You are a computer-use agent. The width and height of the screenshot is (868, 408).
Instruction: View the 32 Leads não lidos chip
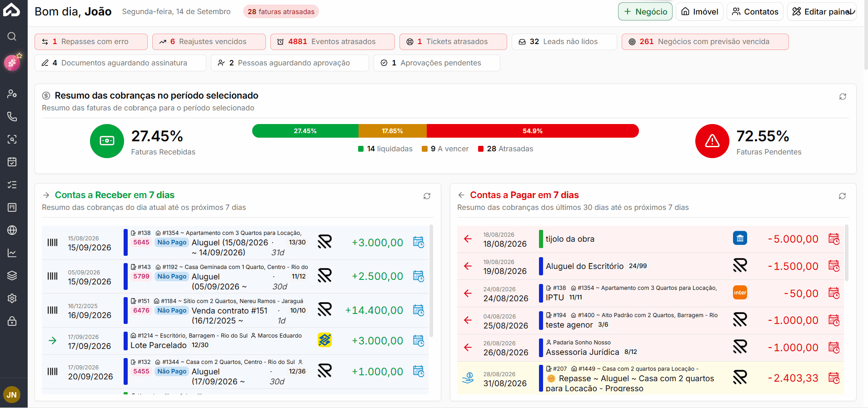click(x=564, y=42)
